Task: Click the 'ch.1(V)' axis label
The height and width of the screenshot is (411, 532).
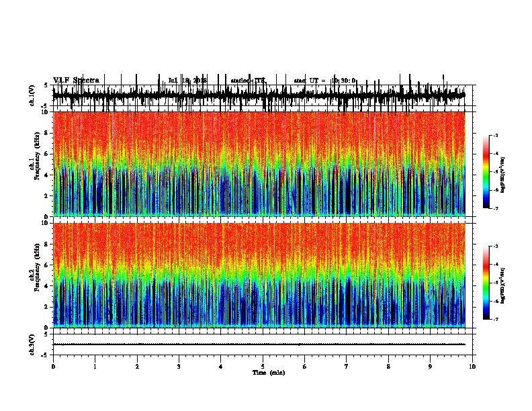Action: 32,95
